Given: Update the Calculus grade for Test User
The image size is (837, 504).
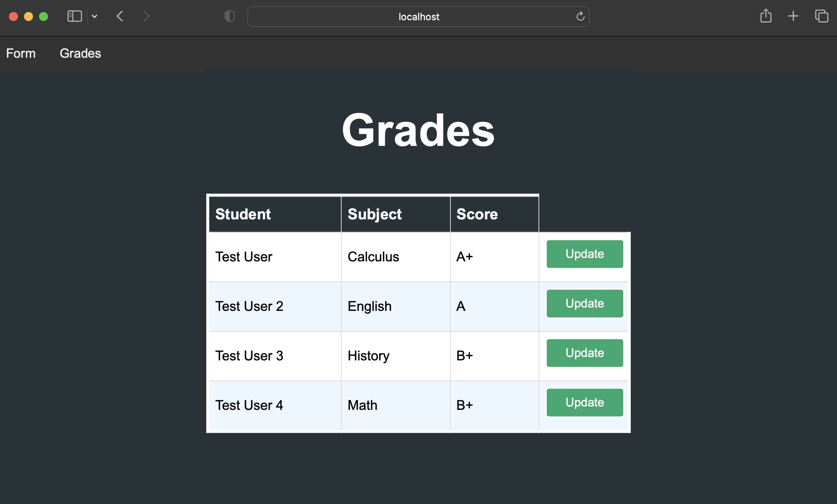Looking at the screenshot, I should point(585,254).
